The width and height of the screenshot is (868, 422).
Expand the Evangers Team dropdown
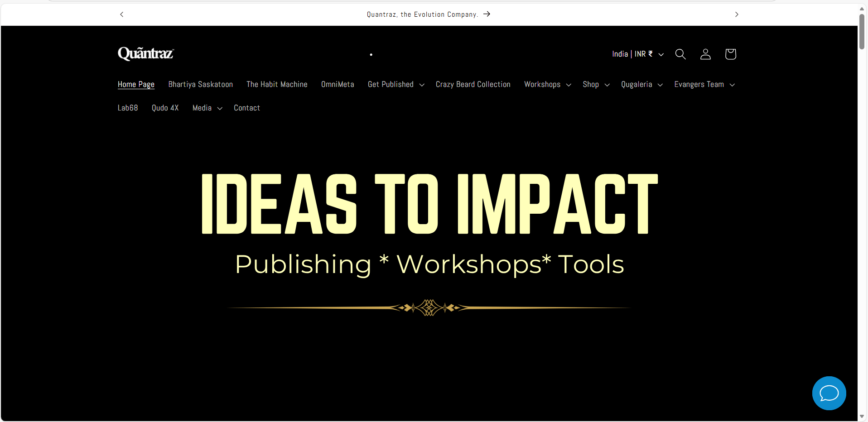(704, 84)
